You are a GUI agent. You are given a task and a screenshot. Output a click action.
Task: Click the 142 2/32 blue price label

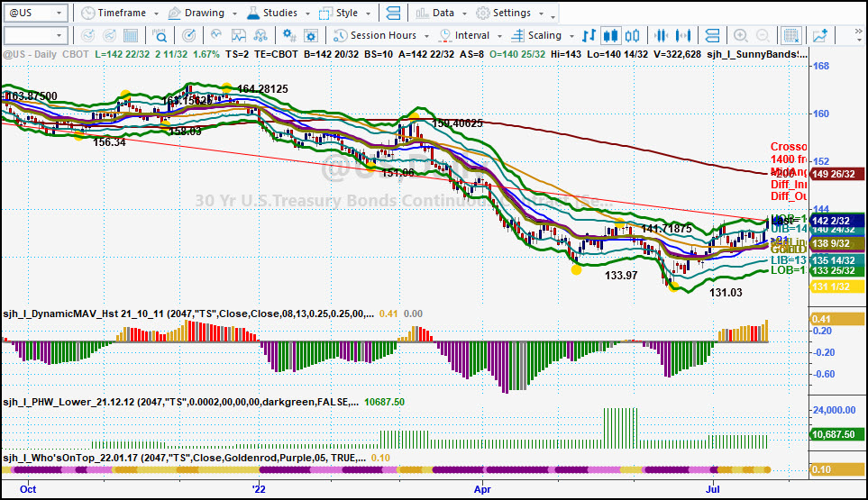837,220
